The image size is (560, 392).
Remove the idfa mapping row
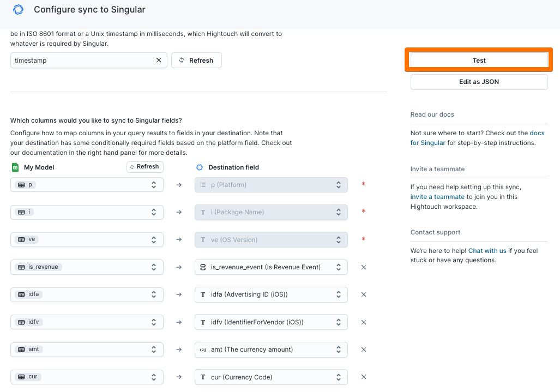pyautogui.click(x=364, y=294)
